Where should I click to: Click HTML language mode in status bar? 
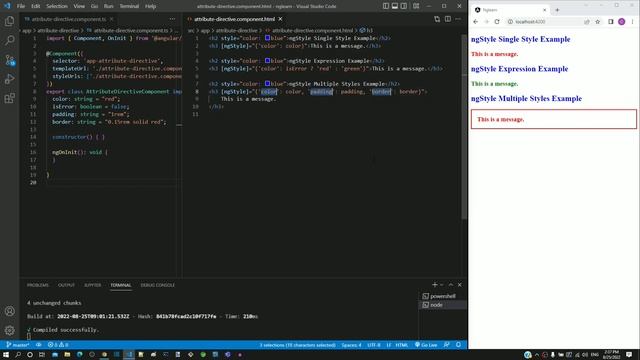(402, 345)
